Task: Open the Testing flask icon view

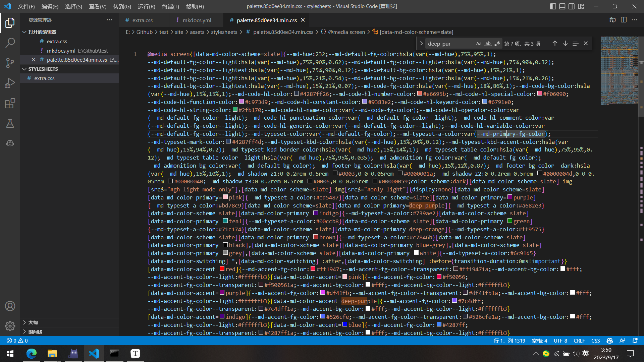Action: [10, 123]
